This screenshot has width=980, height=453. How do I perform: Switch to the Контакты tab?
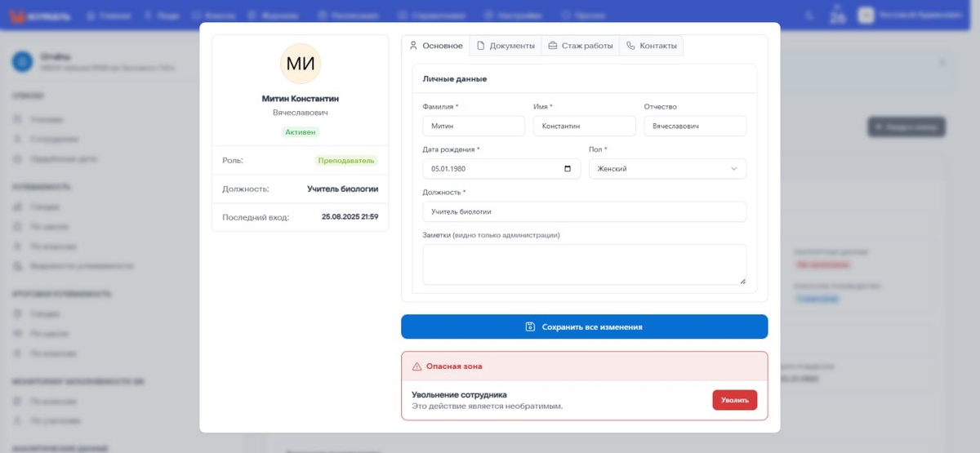(652, 46)
